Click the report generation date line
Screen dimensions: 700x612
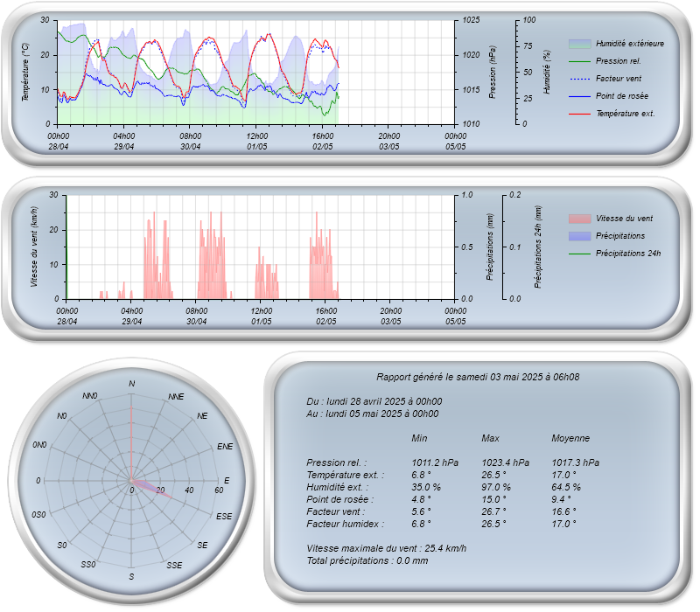(478, 378)
